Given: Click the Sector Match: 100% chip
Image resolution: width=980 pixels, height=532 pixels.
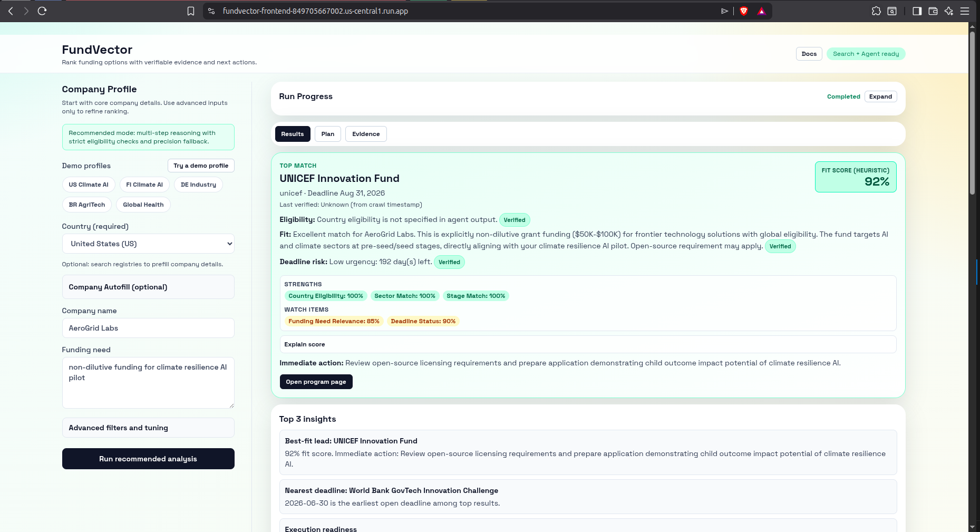Looking at the screenshot, I should (x=405, y=296).
